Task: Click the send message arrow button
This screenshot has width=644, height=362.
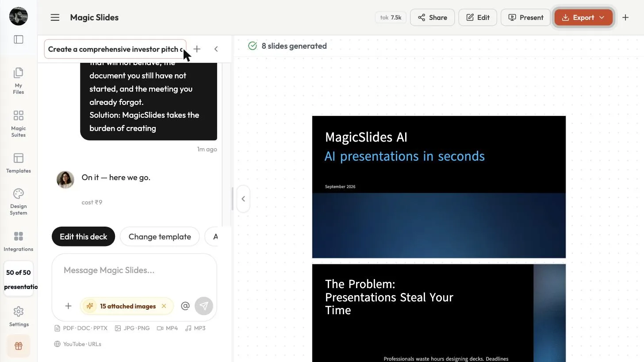Action: pyautogui.click(x=204, y=306)
